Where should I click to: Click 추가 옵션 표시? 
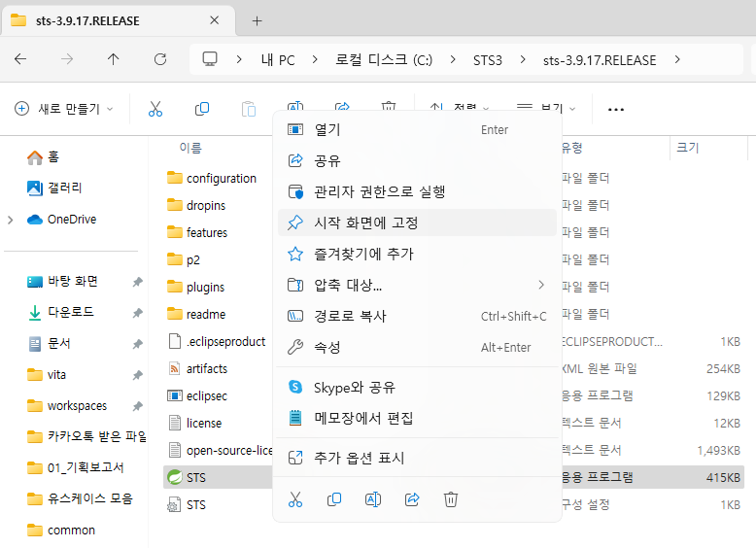click(x=417, y=458)
